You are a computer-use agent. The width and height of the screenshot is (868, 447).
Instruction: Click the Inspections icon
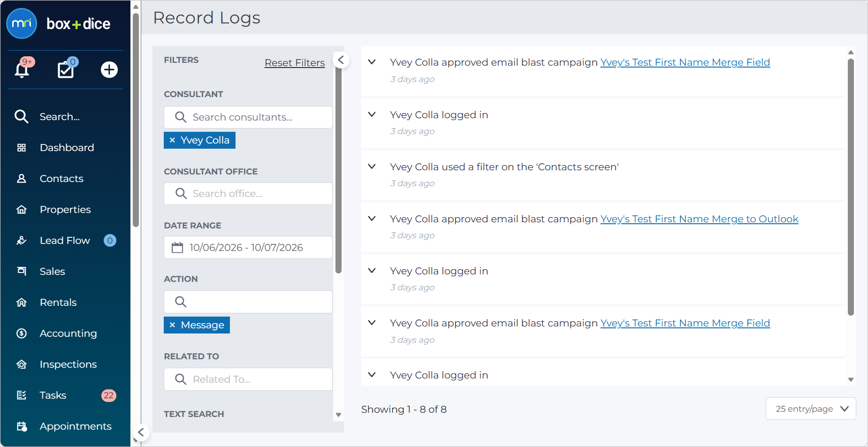click(x=22, y=364)
